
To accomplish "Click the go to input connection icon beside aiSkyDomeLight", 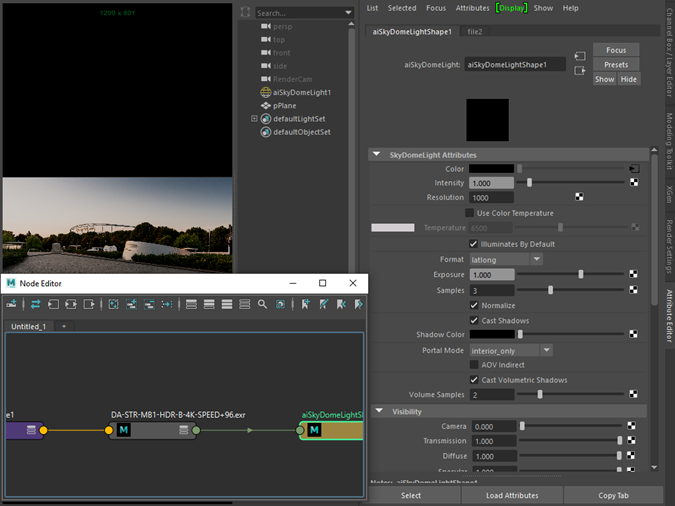I will point(580,56).
